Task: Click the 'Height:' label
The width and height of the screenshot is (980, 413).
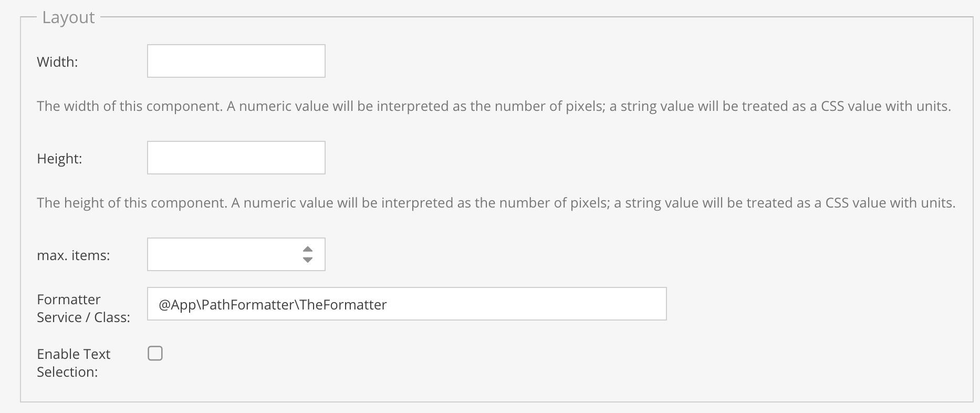Action: tap(59, 159)
